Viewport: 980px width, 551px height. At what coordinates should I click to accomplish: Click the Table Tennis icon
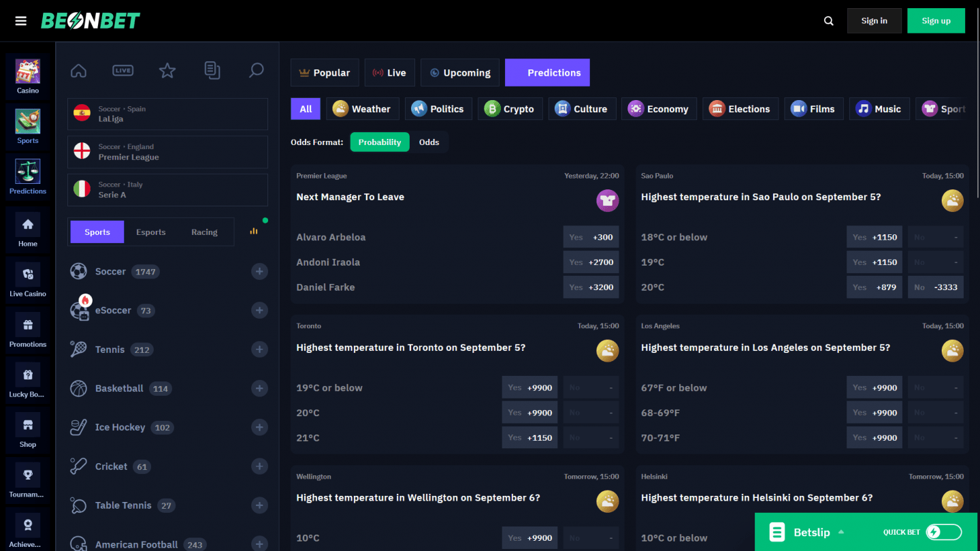[x=78, y=505]
